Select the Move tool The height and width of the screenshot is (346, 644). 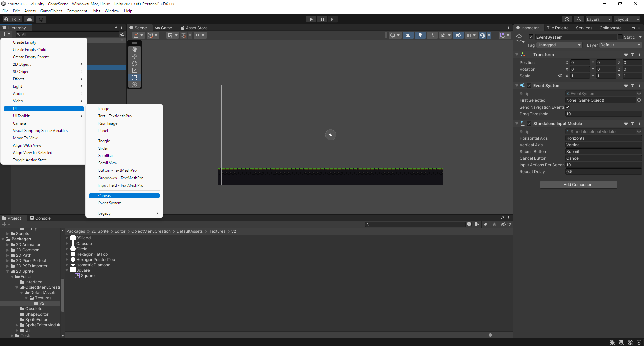pyautogui.click(x=135, y=56)
